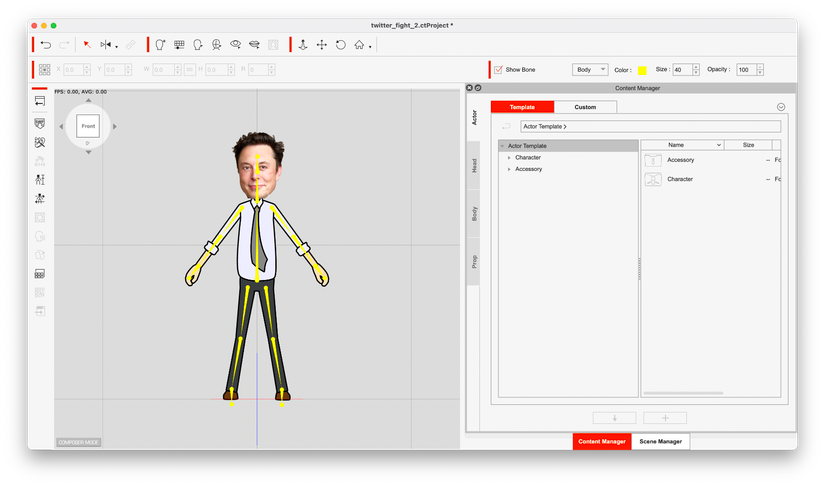Click the Actor Template path field
The image size is (825, 486).
click(650, 126)
